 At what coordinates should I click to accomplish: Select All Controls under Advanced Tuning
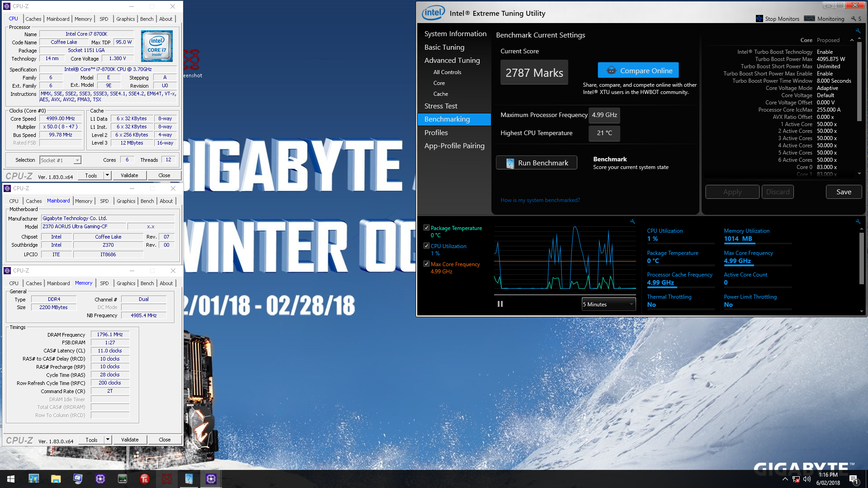click(447, 72)
